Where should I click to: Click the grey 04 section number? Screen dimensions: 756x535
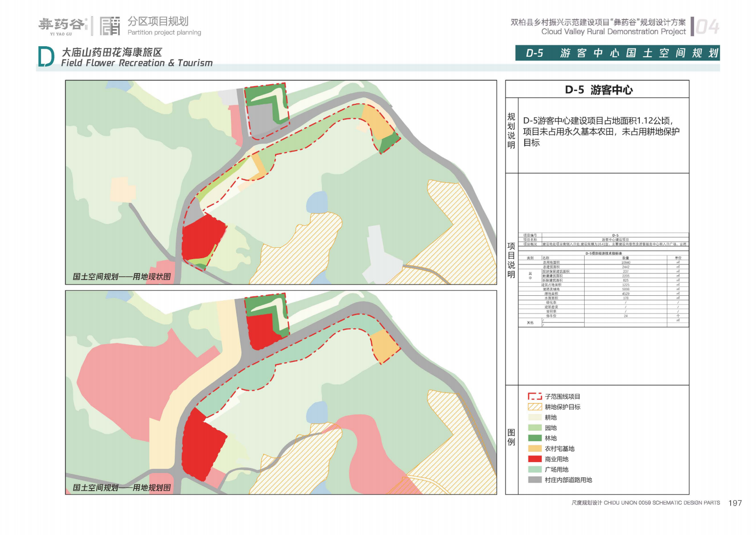pyautogui.click(x=707, y=27)
